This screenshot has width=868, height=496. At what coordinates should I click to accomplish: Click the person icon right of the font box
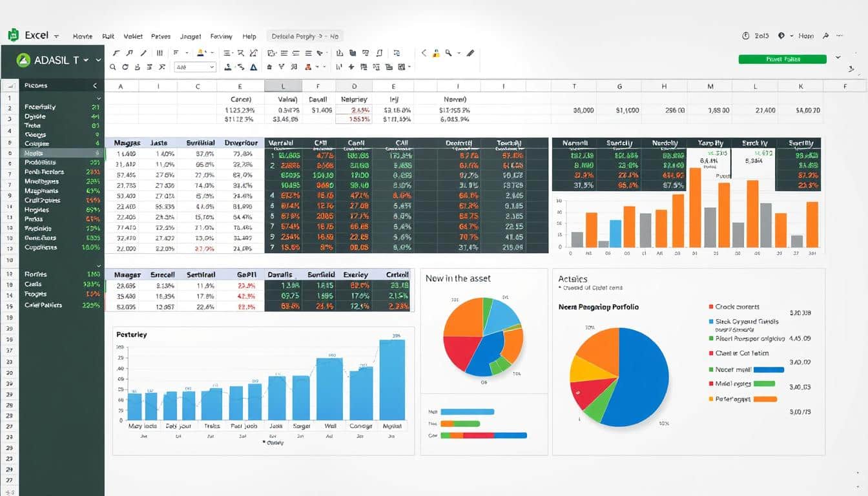click(x=228, y=67)
